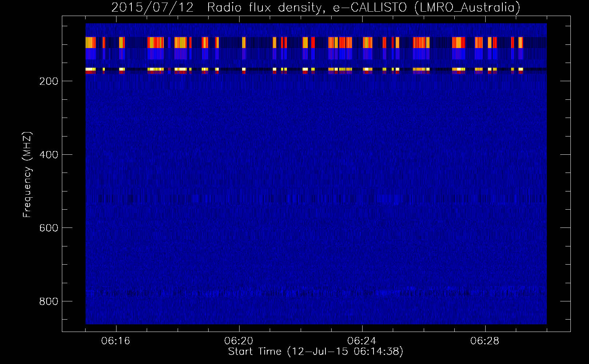Screen dimensions: 589x364
Task: Click the plot title "2015/07/12 Radio flux density, e-CALLISTO (LMRO_Australia)"
Action: click(316, 7)
